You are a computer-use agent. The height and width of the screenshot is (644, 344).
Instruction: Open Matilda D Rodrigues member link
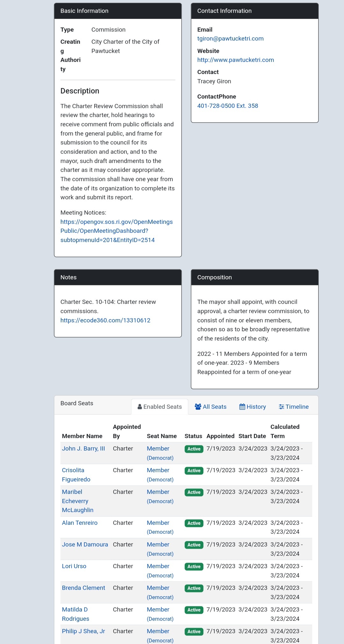pos(75,614)
